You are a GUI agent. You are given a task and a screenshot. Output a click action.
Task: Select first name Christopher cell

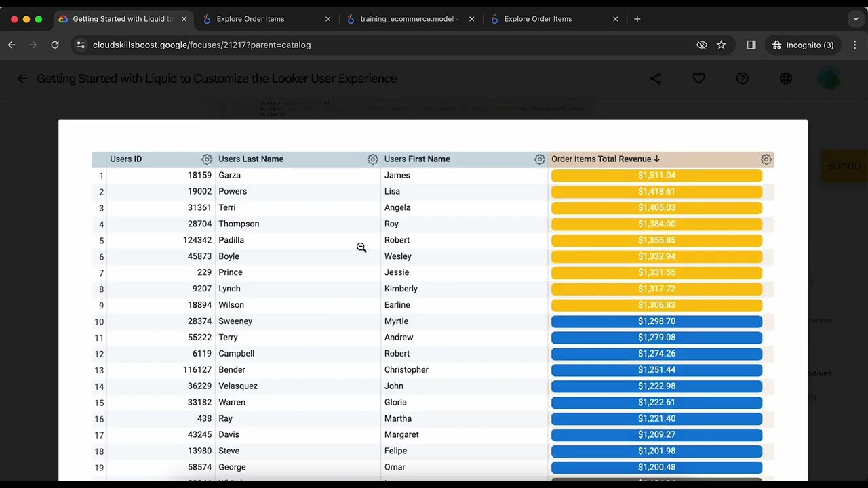[x=406, y=370]
